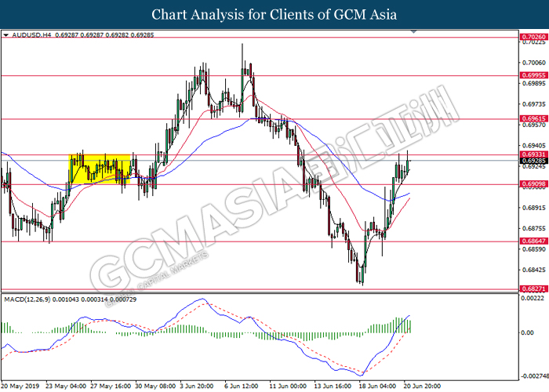Click the AUDUSD.H4 chart symbol label

point(31,35)
